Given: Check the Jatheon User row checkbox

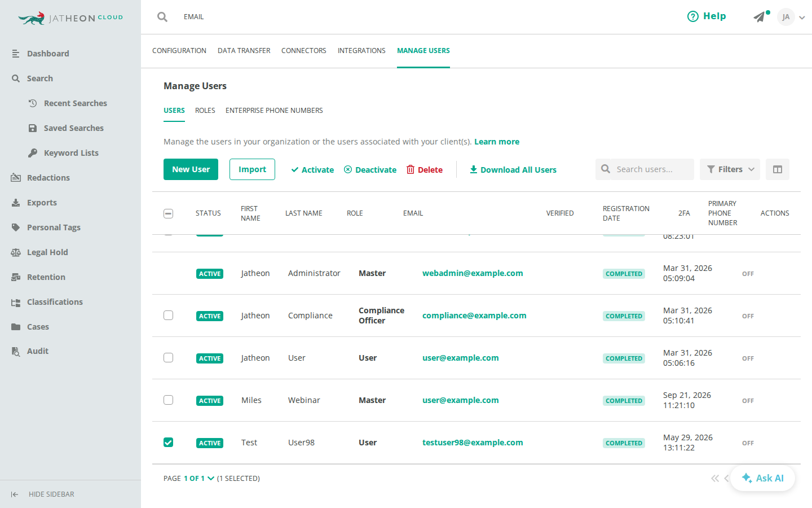Looking at the screenshot, I should 168,358.
